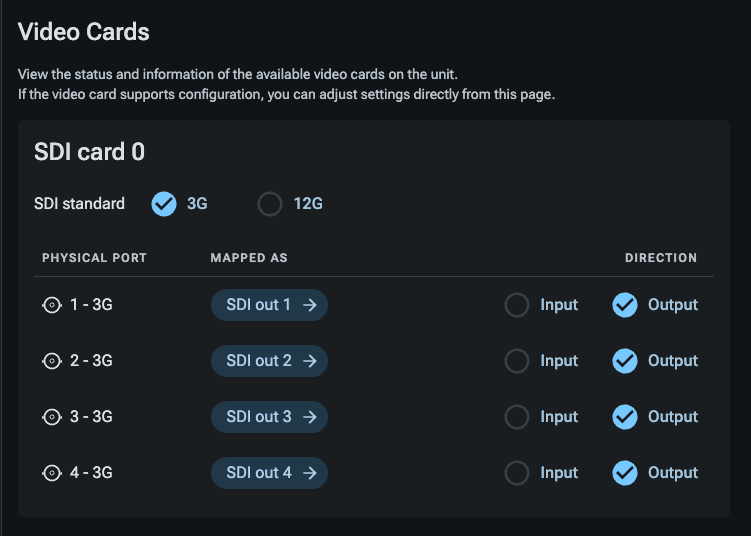Select the 12G SDI standard
The image size is (751, 536).
[x=270, y=204]
